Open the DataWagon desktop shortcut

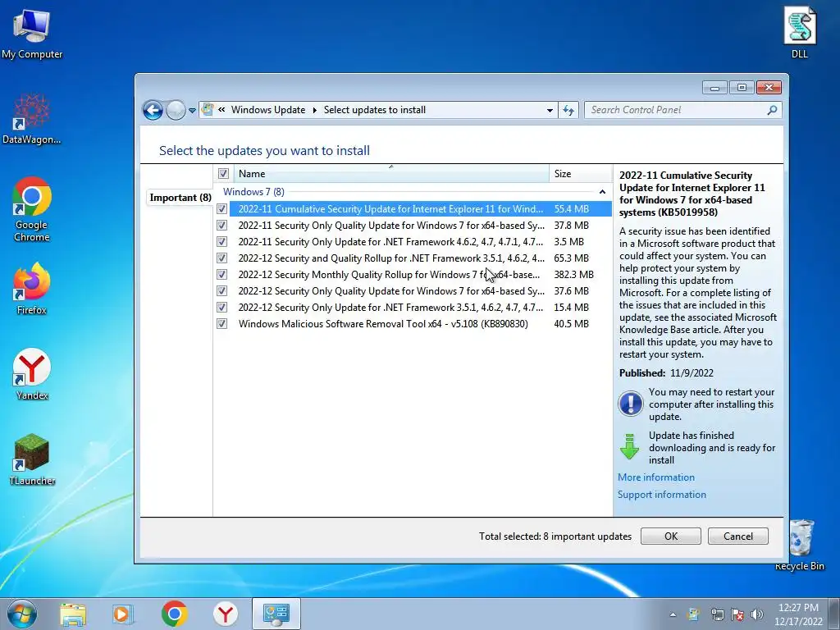[32, 119]
